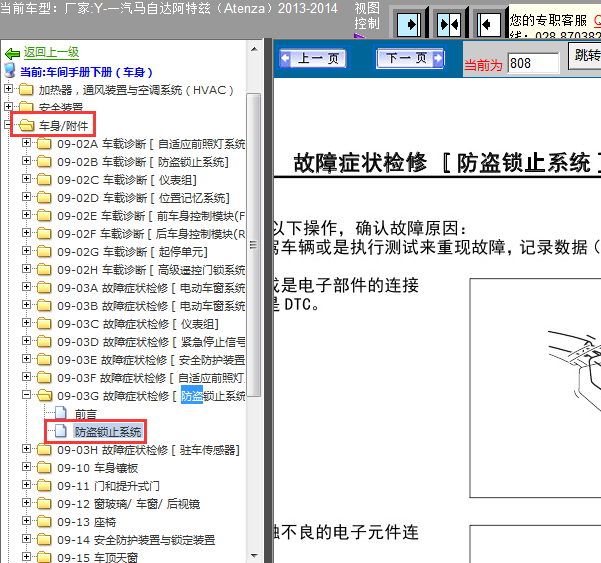
Task: Click the 当前:车间手册下册（车身）heading
Action: [86, 72]
